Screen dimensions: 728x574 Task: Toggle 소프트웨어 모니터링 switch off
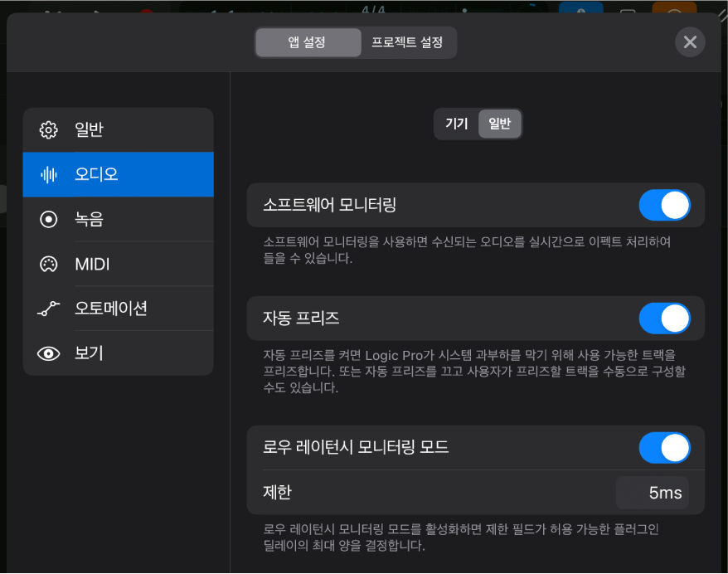(x=664, y=205)
